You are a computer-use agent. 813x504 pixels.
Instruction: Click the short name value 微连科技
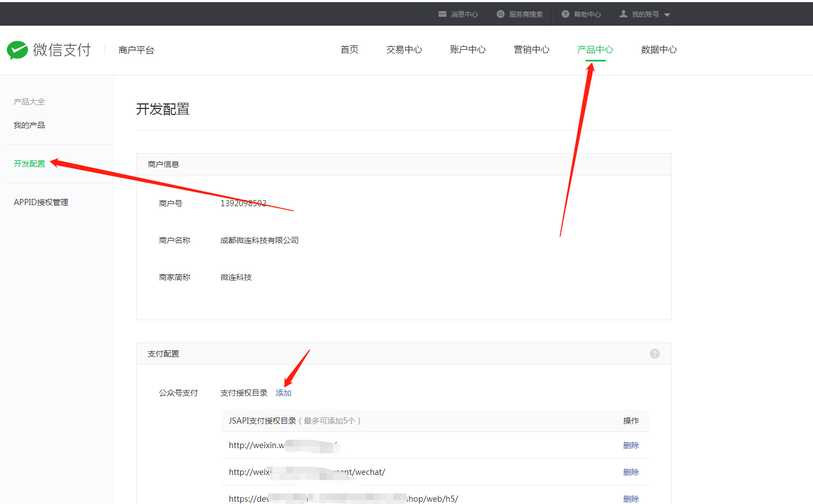click(x=236, y=277)
